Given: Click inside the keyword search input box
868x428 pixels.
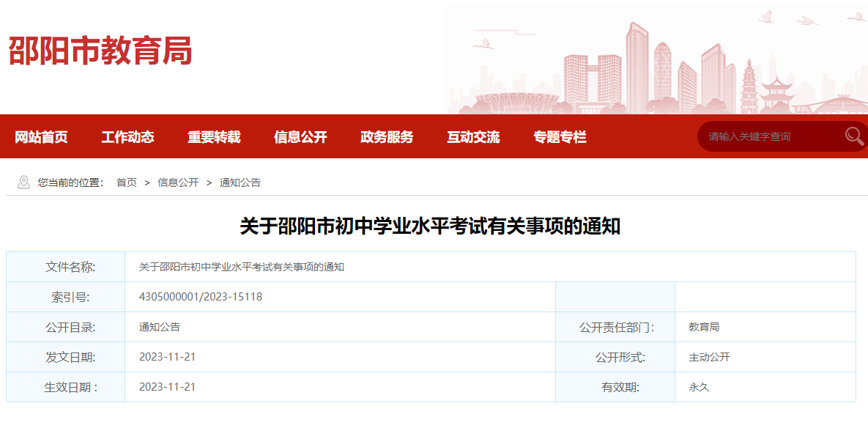Looking at the screenshot, I should pos(762,135).
